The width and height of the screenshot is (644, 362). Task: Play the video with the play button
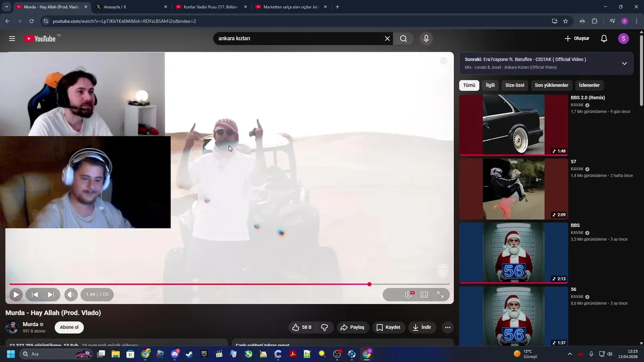click(16, 295)
